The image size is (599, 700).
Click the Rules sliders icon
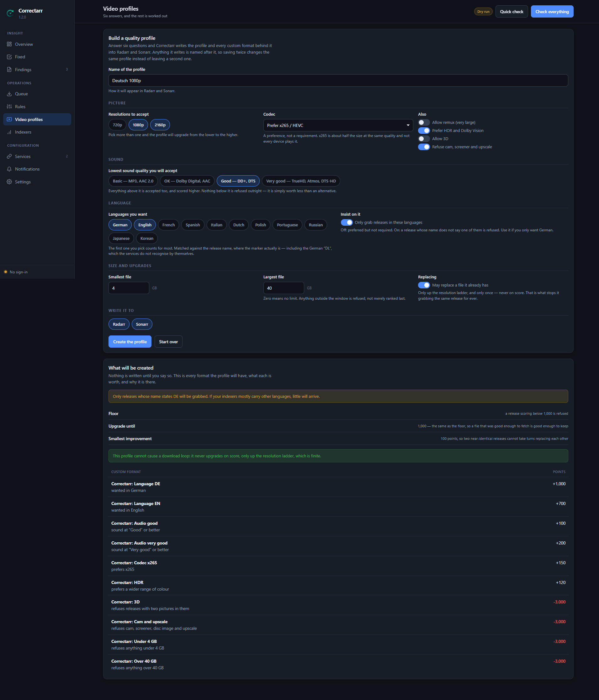pyautogui.click(x=9, y=106)
